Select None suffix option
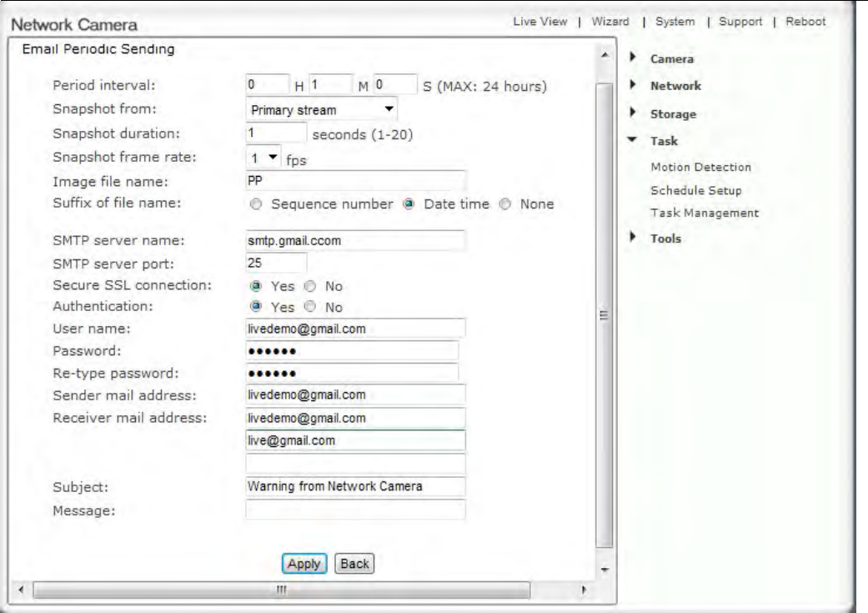The height and width of the screenshot is (613, 868). (504, 203)
